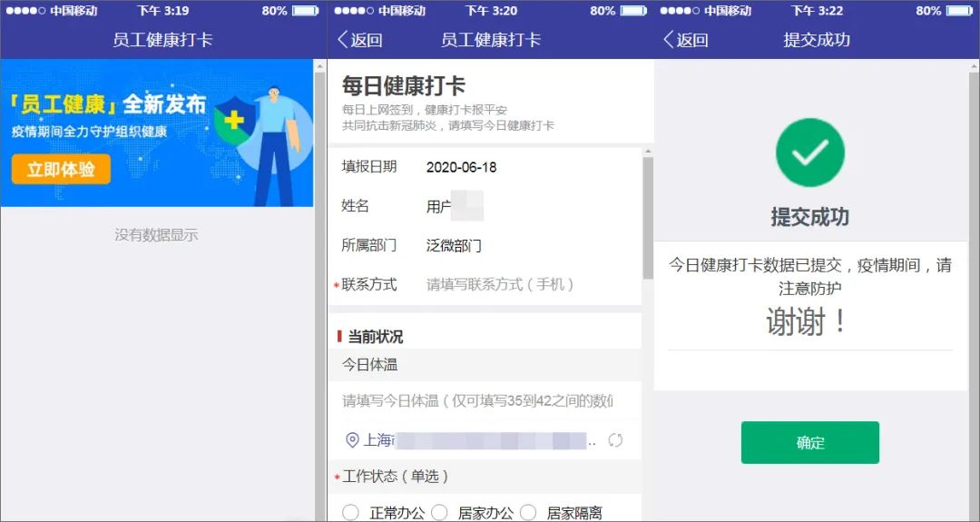Open the 员工健康 全新发布 banner image

pos(157,133)
